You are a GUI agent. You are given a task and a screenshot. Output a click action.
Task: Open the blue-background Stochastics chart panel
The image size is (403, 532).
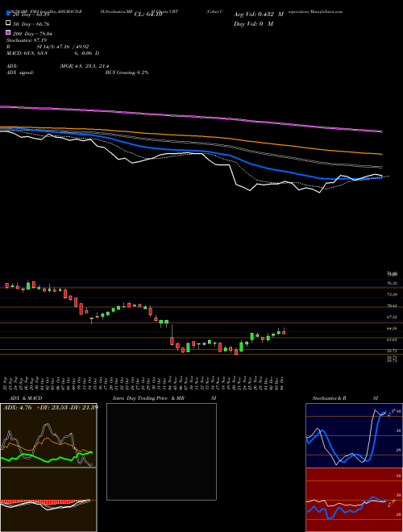point(354,435)
